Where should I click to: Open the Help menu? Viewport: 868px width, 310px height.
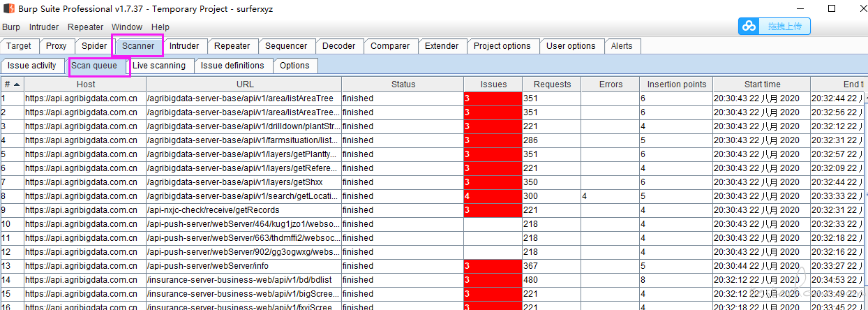coord(160,27)
